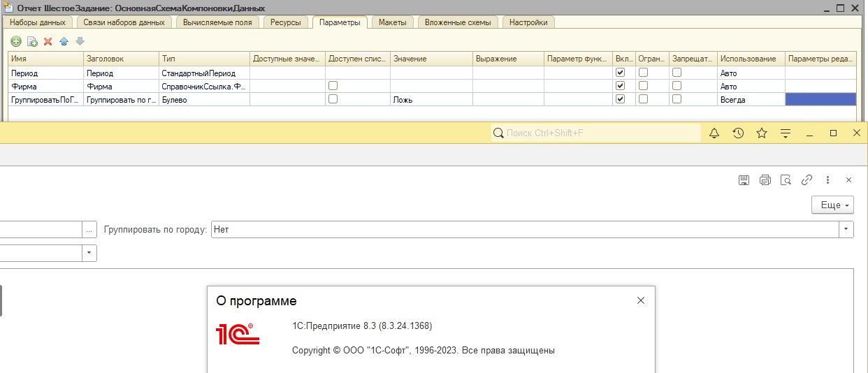
Task: Save report with the floppy disk icon
Action: click(x=744, y=180)
